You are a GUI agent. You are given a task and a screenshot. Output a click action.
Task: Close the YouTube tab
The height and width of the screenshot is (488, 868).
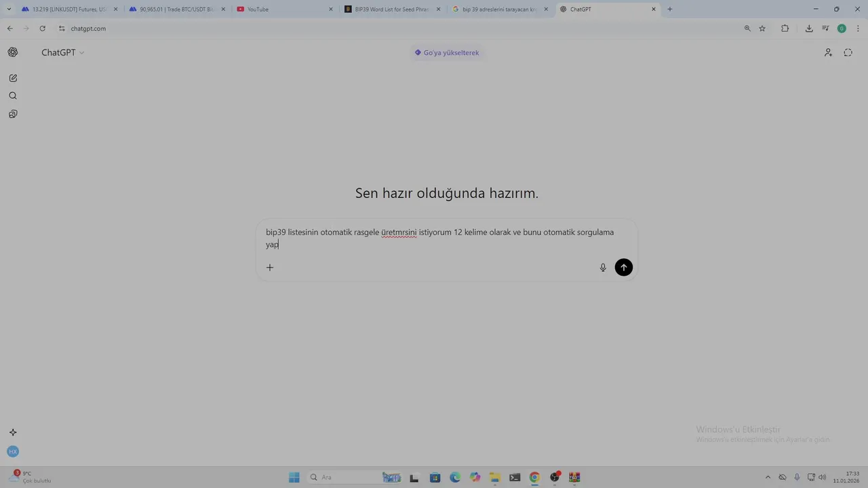point(331,9)
